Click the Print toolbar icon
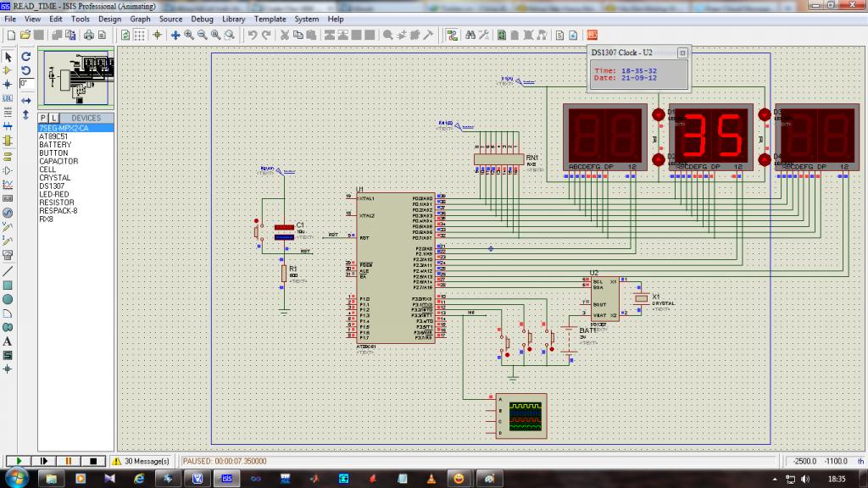The image size is (868, 488). (87, 35)
